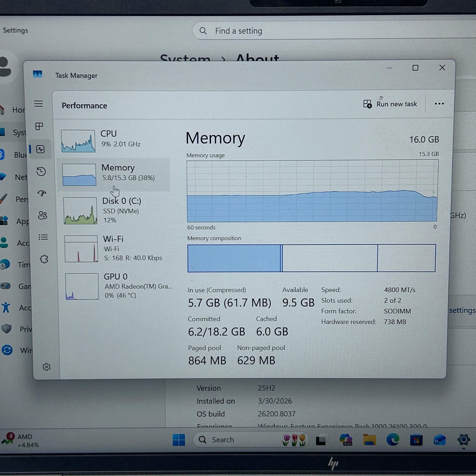Click taskbar Search box

click(x=250, y=440)
